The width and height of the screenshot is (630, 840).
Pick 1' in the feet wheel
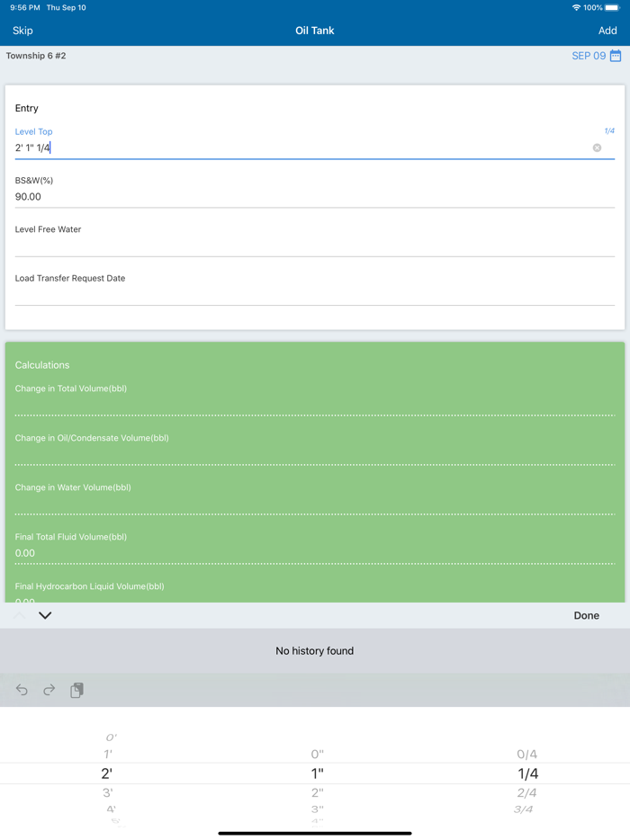click(x=108, y=755)
